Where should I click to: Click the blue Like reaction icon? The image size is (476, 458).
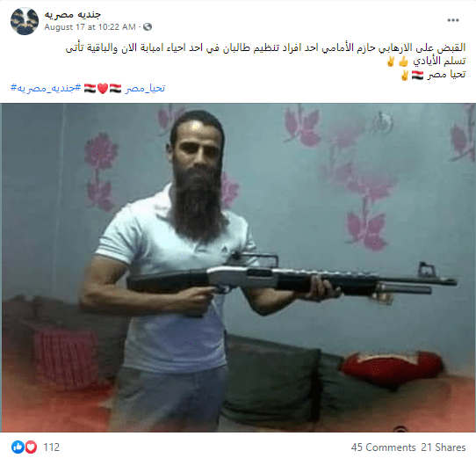(x=18, y=447)
